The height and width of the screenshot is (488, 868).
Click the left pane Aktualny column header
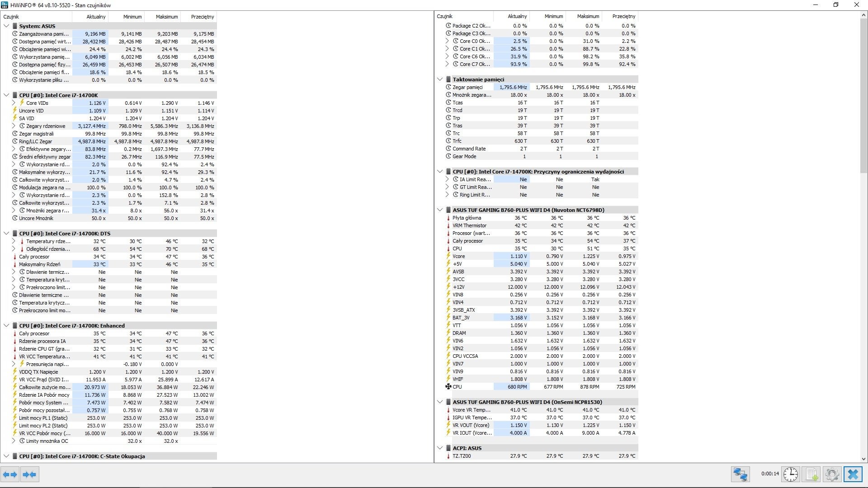[x=90, y=17]
